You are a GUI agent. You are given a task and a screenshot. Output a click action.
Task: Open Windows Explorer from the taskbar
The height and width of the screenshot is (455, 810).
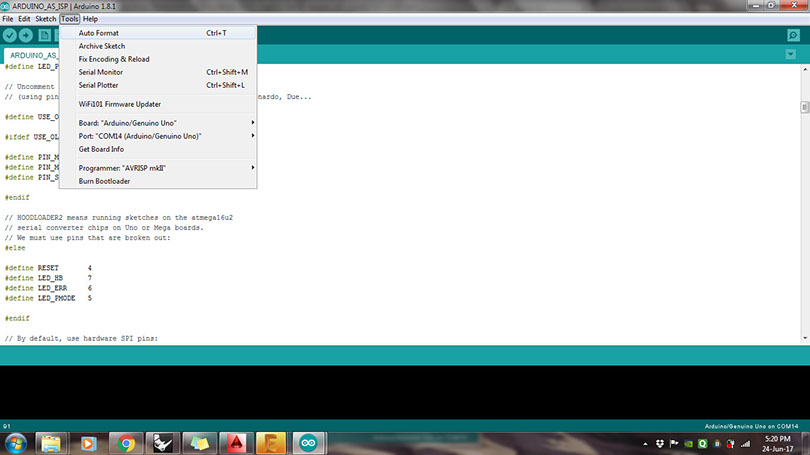51,444
